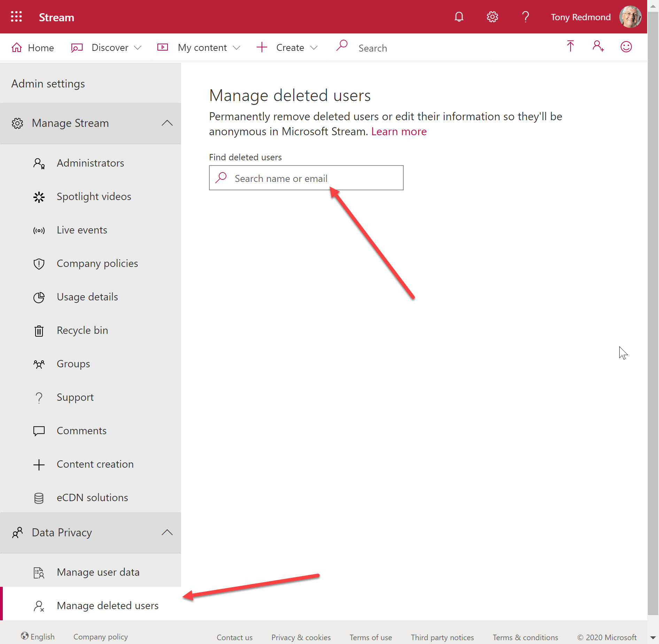Click the help question mark icon
The image size is (659, 644).
[526, 17]
